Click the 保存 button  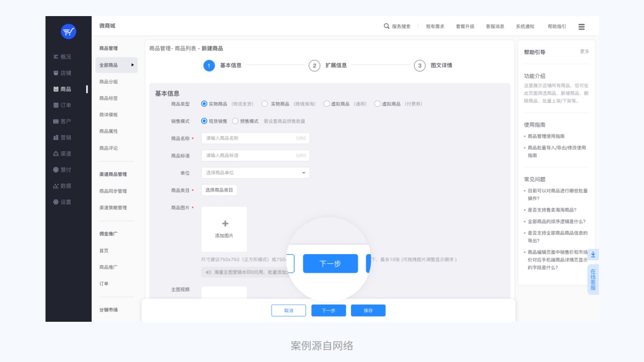368,311
